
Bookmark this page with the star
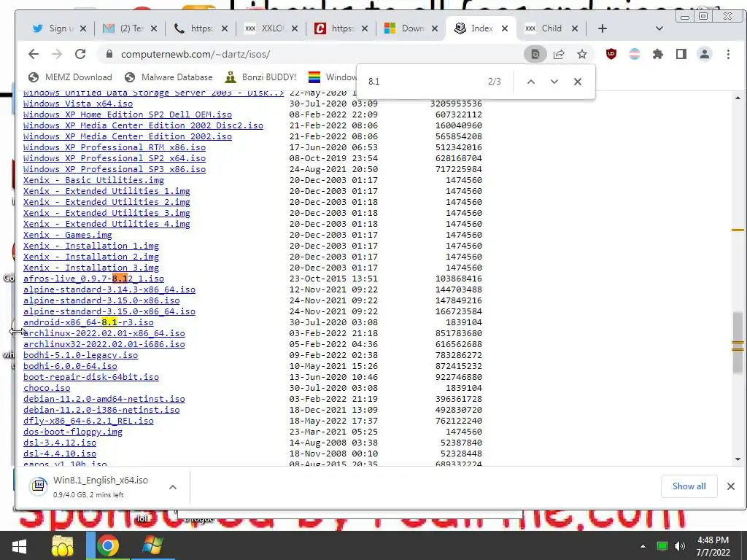[582, 54]
